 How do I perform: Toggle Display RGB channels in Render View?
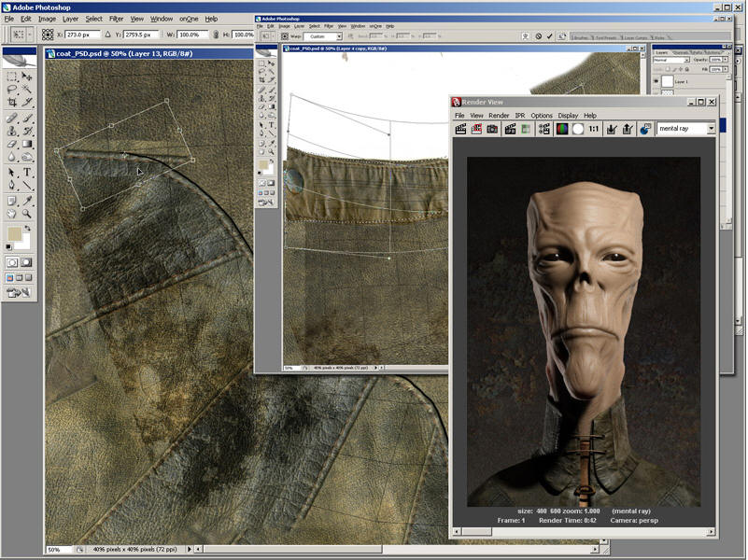(562, 129)
